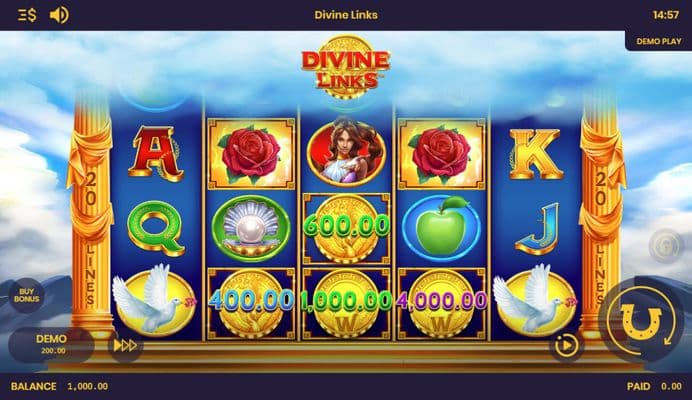Click the pearl shell symbol
Screen dimensions: 692x400
[x=251, y=228]
